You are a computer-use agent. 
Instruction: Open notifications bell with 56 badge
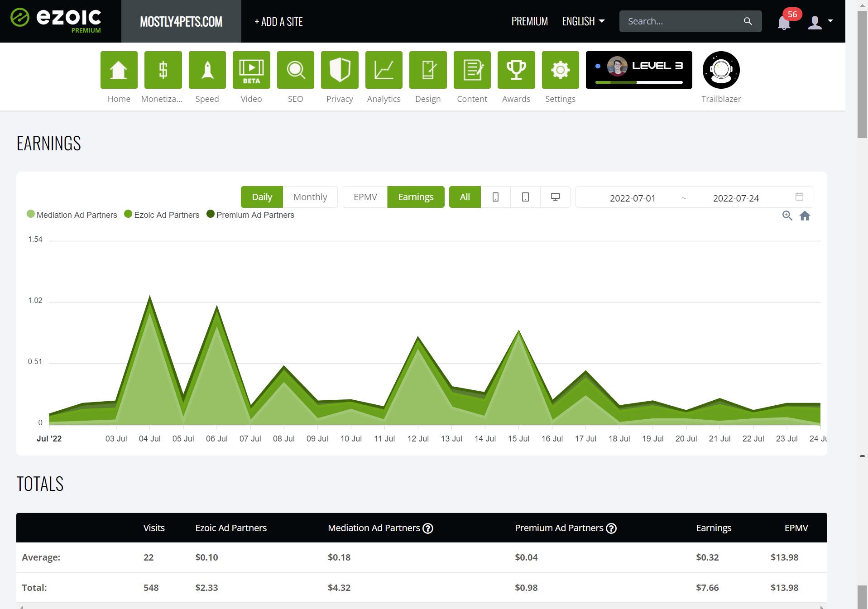[x=784, y=22]
